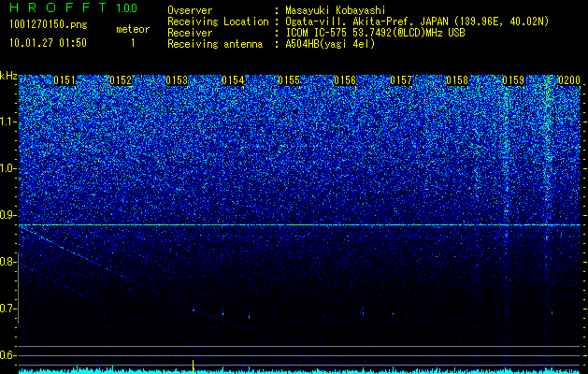
Task: Click the 0157 time marker
Action: (401, 80)
